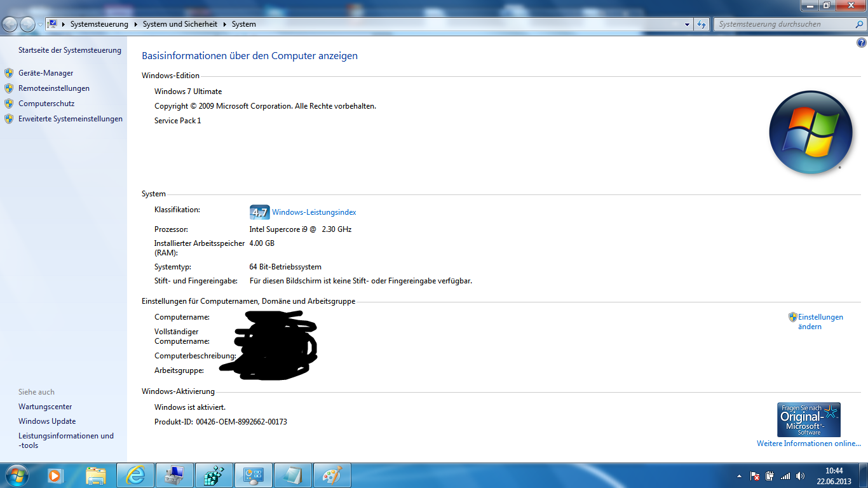Image resolution: width=868 pixels, height=488 pixels.
Task: Click the Back navigation arrow
Action: point(10,24)
